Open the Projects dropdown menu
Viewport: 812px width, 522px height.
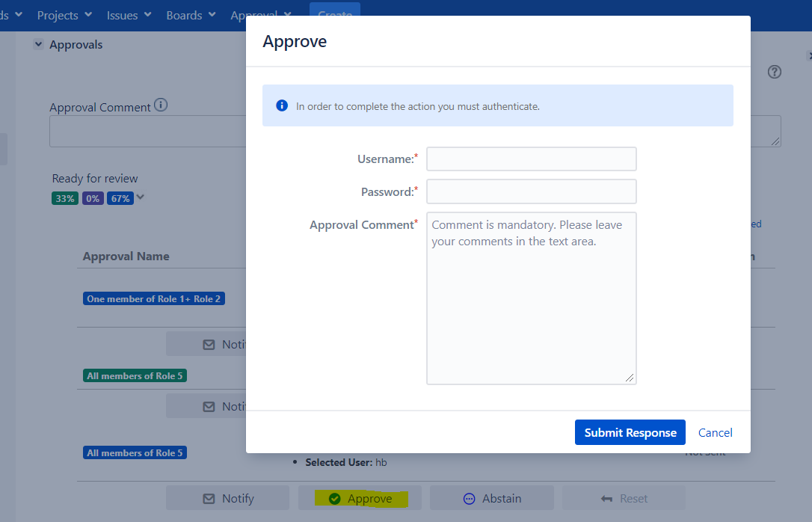[64, 15]
